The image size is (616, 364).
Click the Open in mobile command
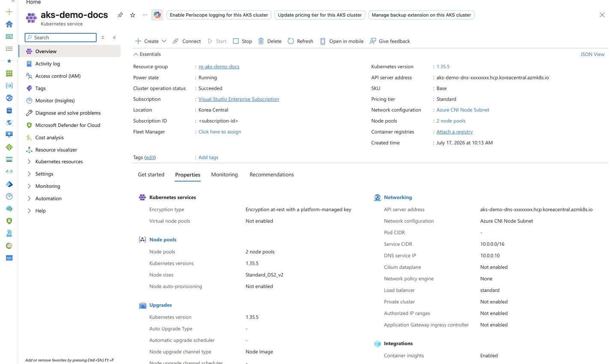tap(342, 41)
